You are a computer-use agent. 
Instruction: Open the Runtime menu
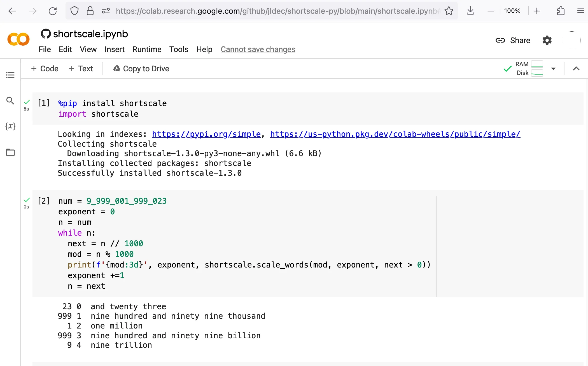coord(147,49)
